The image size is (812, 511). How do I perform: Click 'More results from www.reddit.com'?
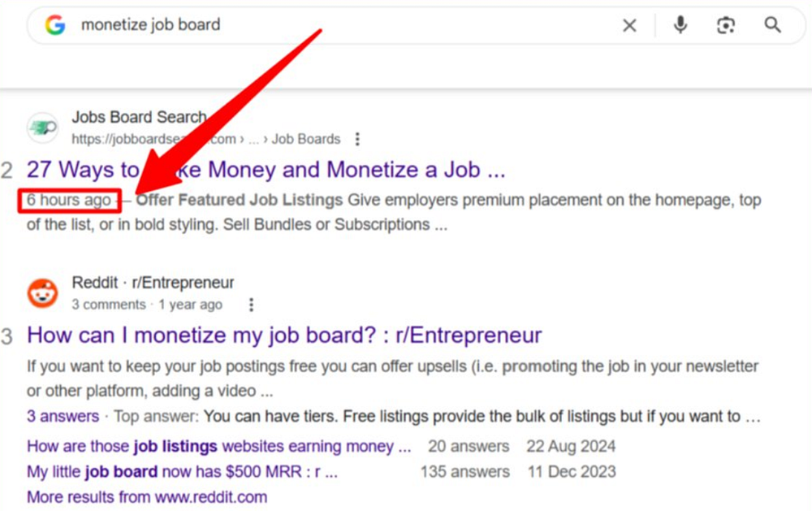[147, 496]
